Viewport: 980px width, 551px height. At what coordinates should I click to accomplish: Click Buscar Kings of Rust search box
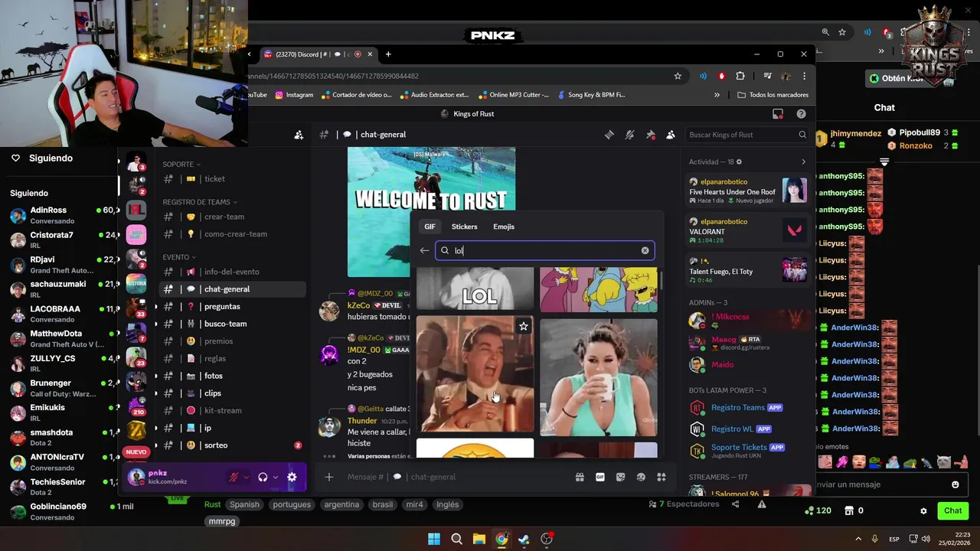(x=747, y=135)
